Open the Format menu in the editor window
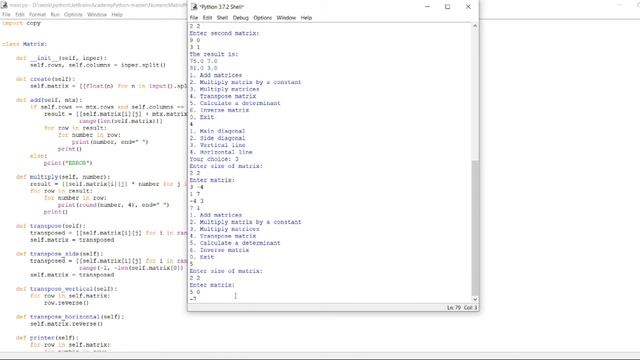Viewport: 640px width, 360px height. pos(37,14)
